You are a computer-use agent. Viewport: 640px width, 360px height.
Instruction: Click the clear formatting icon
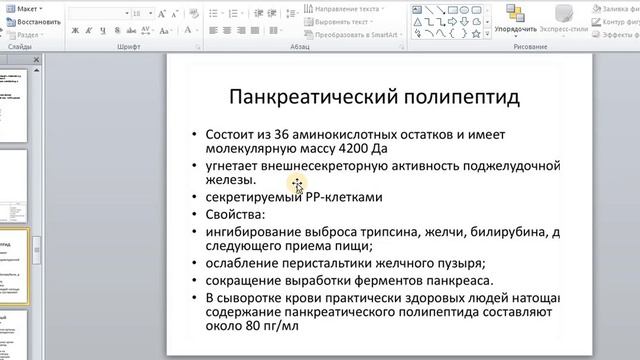(x=194, y=14)
